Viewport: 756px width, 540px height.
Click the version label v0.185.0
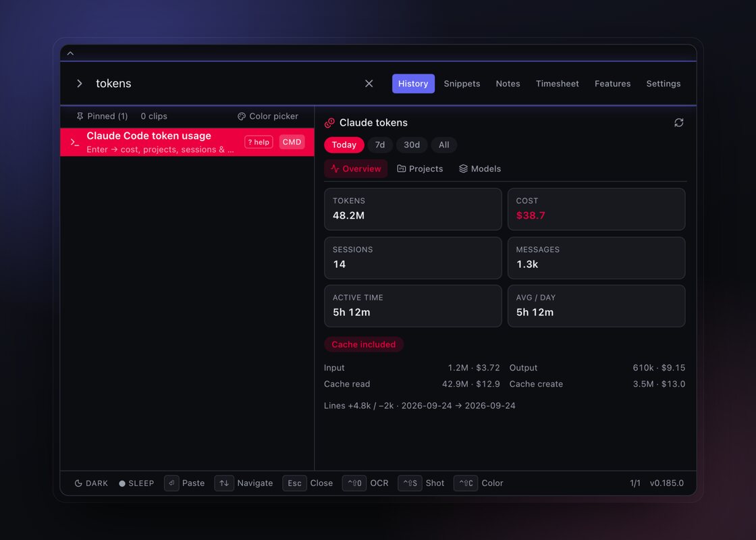click(x=667, y=483)
